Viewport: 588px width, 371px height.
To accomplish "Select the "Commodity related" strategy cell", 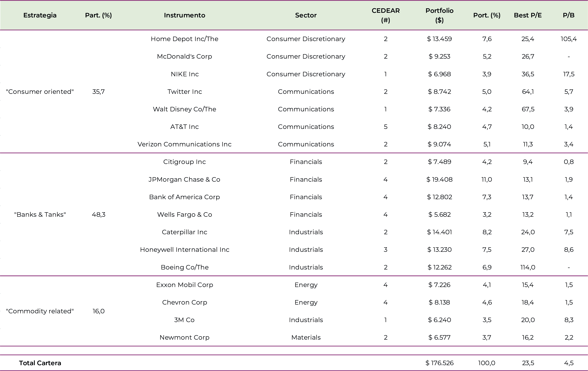I will point(40,311).
